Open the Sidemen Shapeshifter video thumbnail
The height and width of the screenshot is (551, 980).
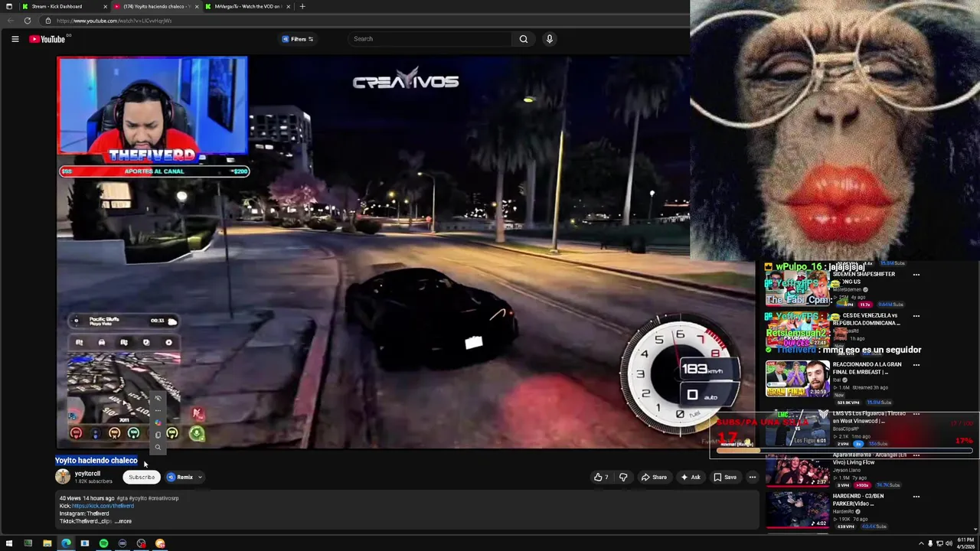797,287
